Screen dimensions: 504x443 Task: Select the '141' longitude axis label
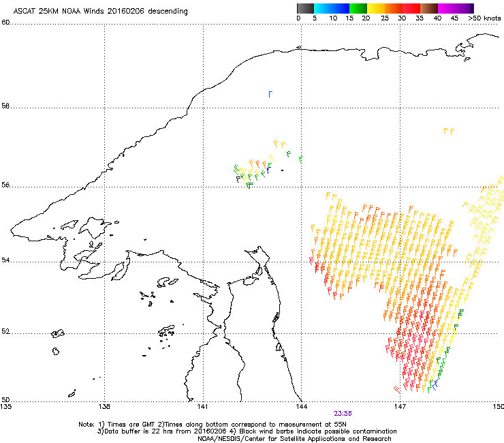pos(202,407)
